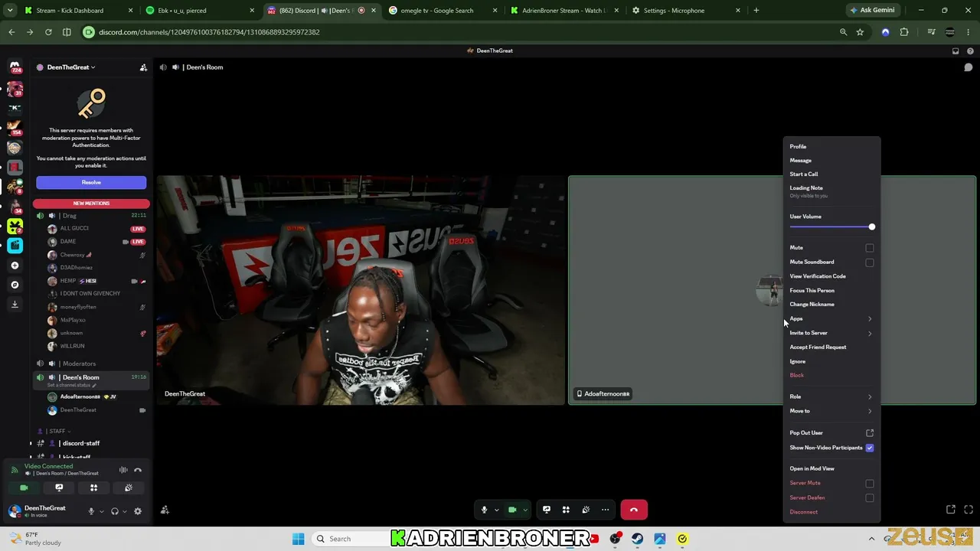Click the Ask Gemini button
980x551 pixels.
tap(872, 11)
